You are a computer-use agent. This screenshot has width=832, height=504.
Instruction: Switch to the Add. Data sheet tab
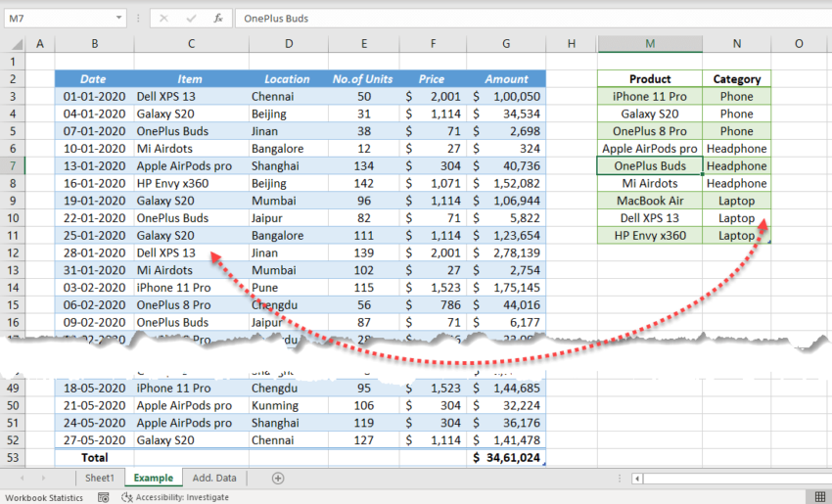[x=214, y=478]
